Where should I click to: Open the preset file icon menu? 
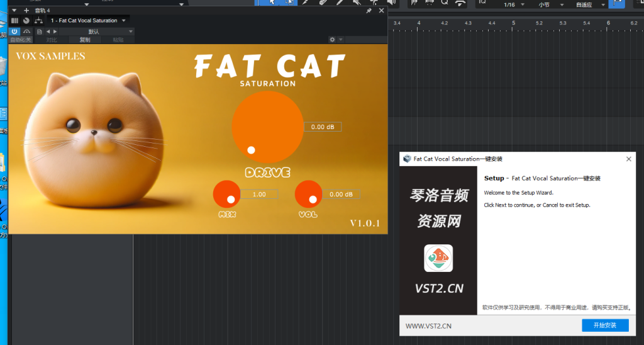pos(40,31)
